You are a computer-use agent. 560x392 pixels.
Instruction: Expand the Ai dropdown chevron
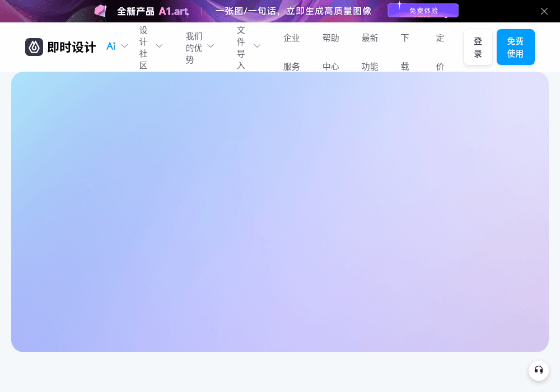124,46
